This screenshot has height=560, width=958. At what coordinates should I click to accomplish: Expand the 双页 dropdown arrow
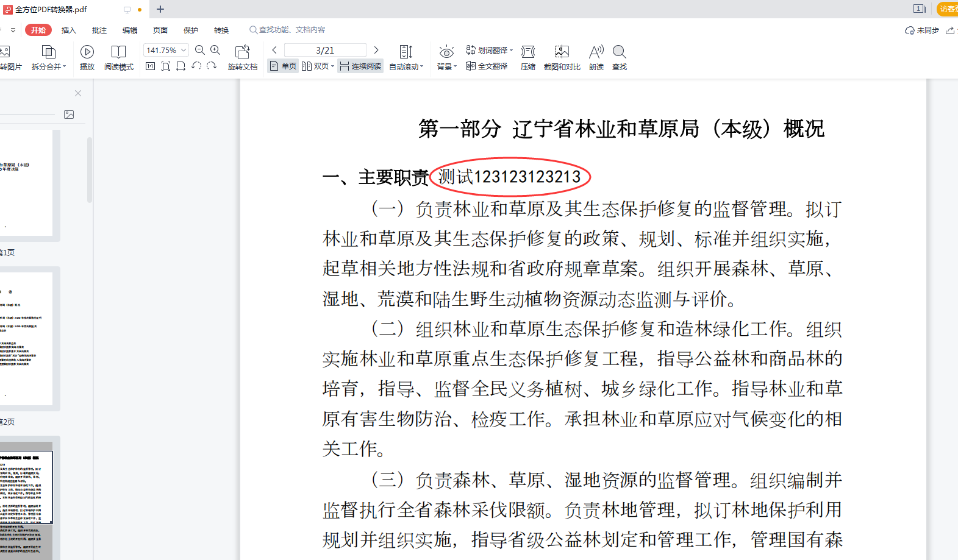[x=332, y=66]
